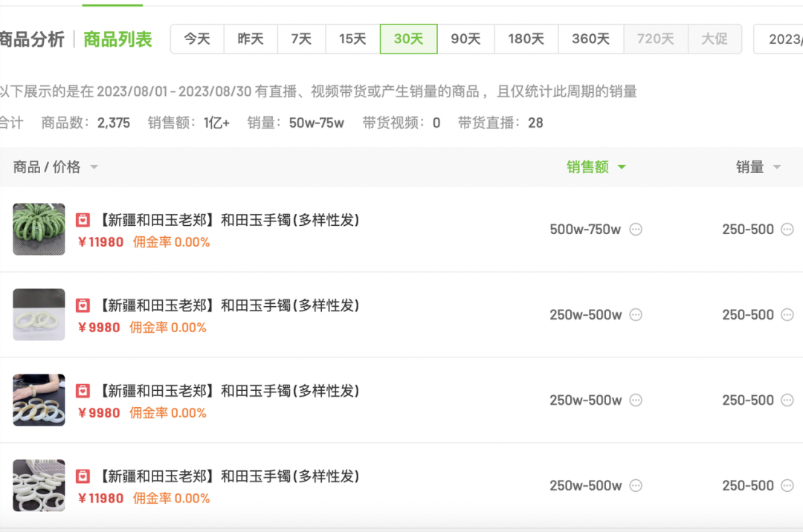The width and height of the screenshot is (803, 532).
Task: Click the red shop icon beside the third product
Action: [x=83, y=391]
